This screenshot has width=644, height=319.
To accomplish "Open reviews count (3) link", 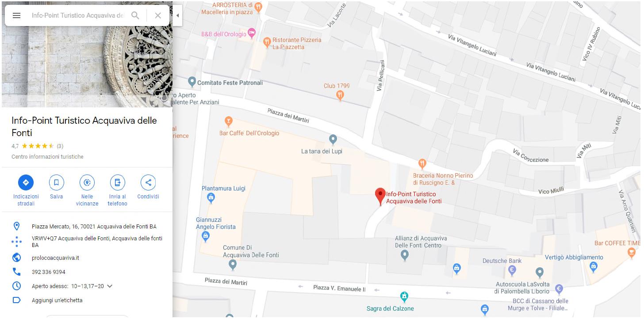I will 60,146.
